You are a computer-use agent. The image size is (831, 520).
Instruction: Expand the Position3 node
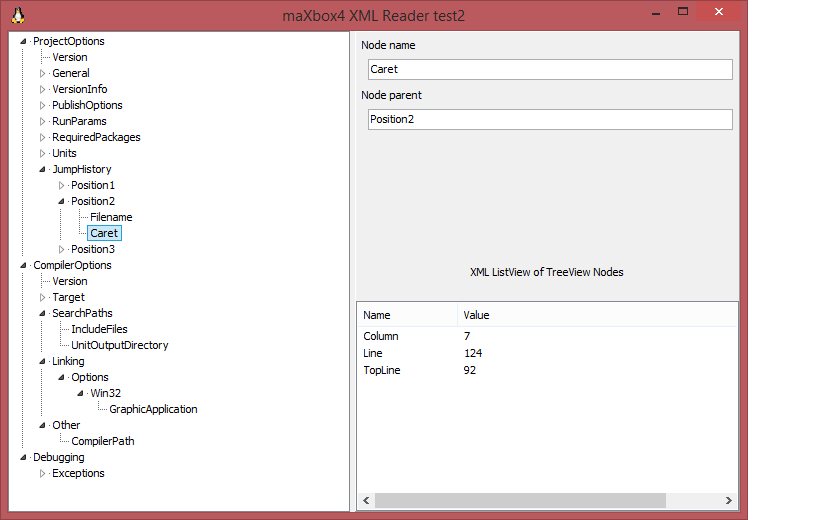click(62, 249)
